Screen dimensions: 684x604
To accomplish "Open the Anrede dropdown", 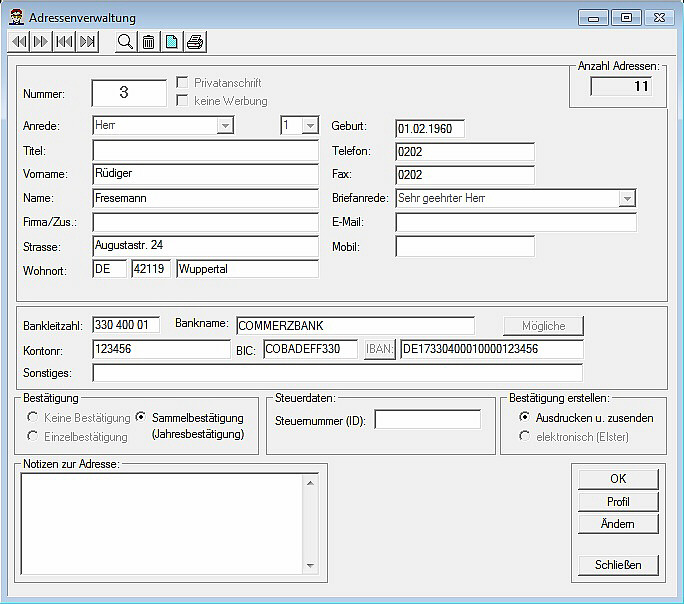I will 225,126.
